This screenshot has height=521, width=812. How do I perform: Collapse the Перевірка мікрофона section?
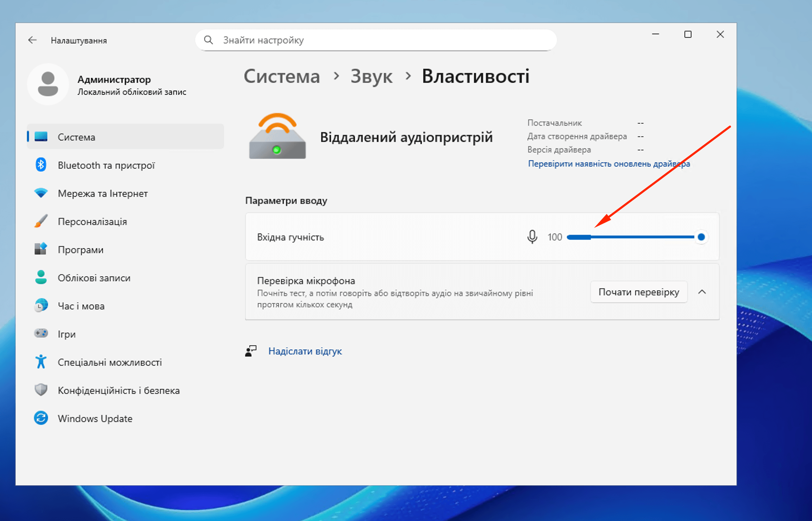pos(702,292)
